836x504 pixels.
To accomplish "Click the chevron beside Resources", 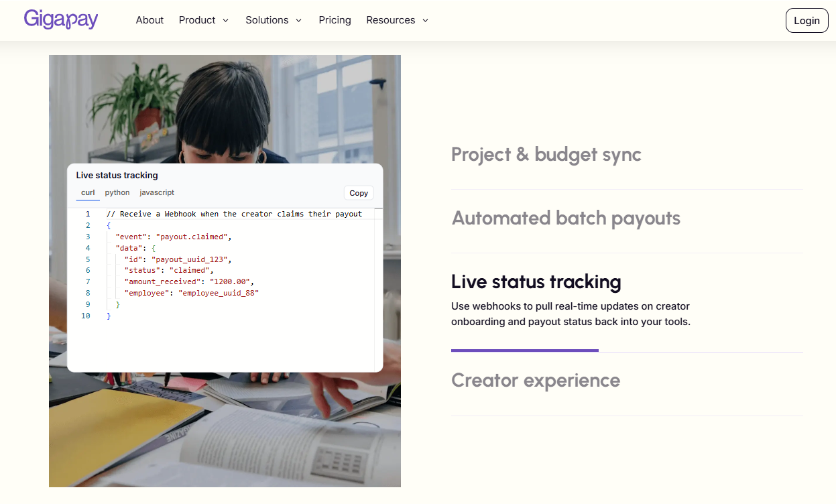I will 425,21.
